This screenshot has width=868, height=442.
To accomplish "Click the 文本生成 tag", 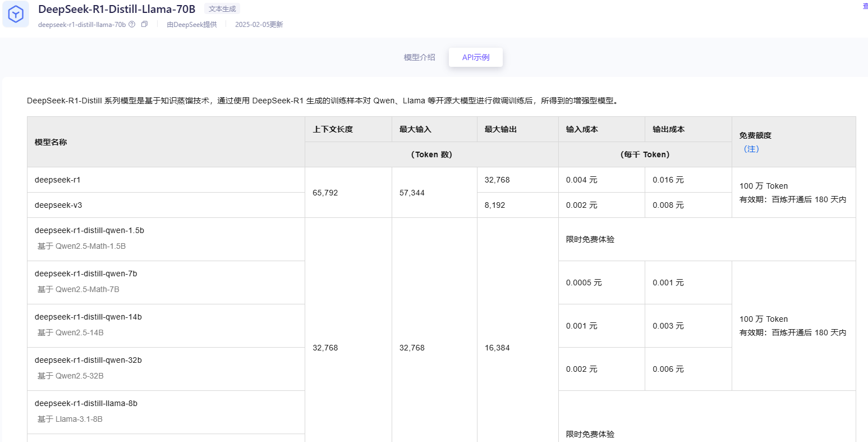I will [222, 9].
